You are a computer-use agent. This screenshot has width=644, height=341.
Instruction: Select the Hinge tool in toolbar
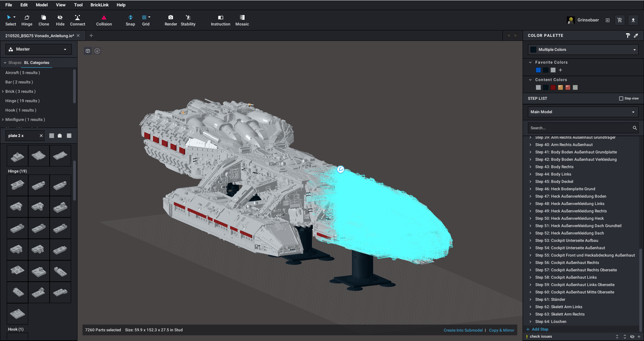point(27,20)
